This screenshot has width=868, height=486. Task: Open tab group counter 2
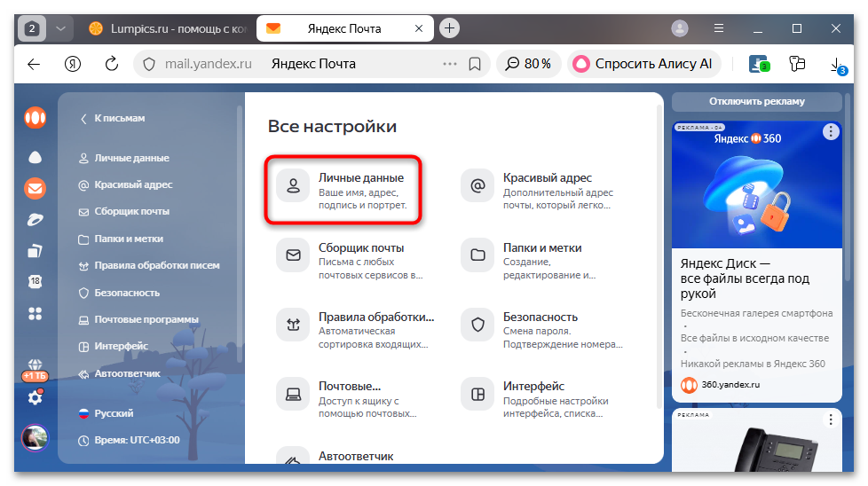coord(32,28)
